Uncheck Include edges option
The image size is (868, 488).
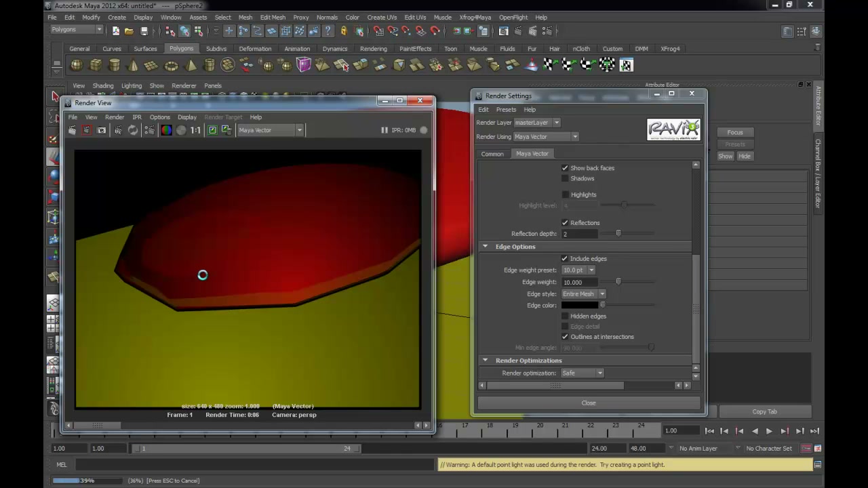click(564, 258)
